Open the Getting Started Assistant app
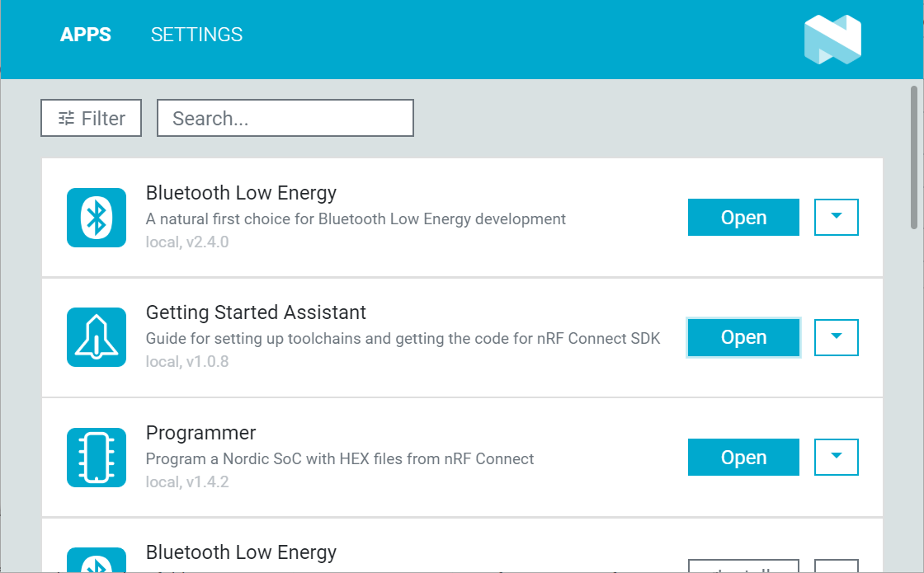 (743, 337)
